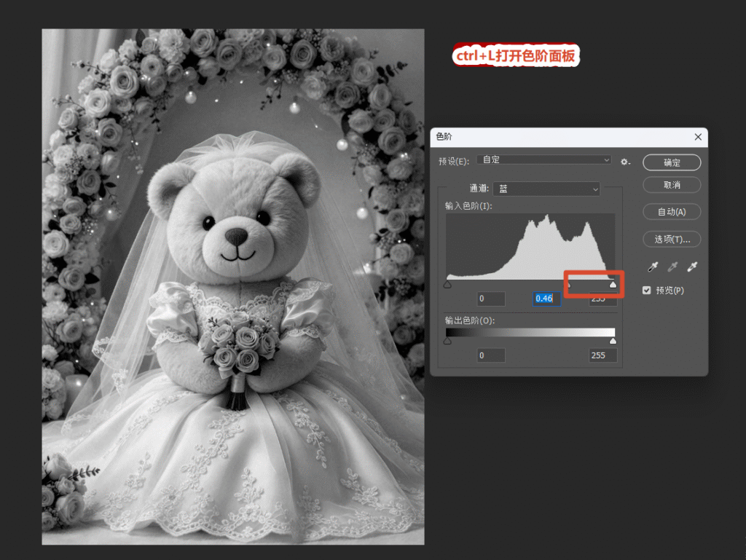The height and width of the screenshot is (560, 746).
Task: Click the input shadows field showing 0
Action: 491,299
